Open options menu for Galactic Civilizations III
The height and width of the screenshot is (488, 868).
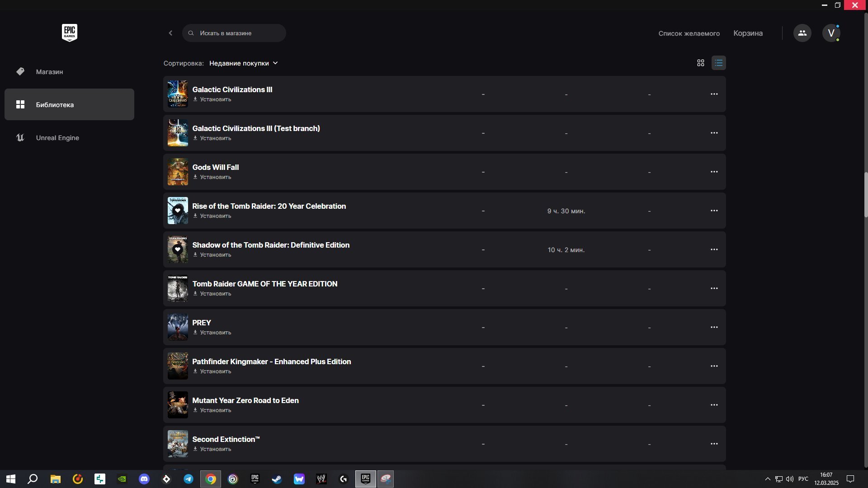pyautogui.click(x=714, y=94)
